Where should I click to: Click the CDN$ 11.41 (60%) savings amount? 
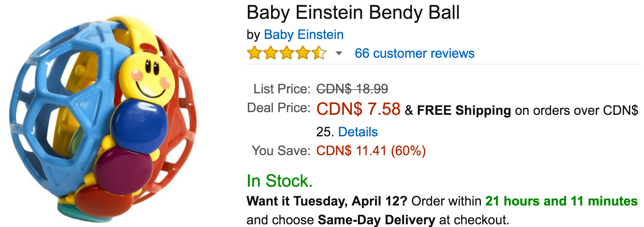[371, 151]
